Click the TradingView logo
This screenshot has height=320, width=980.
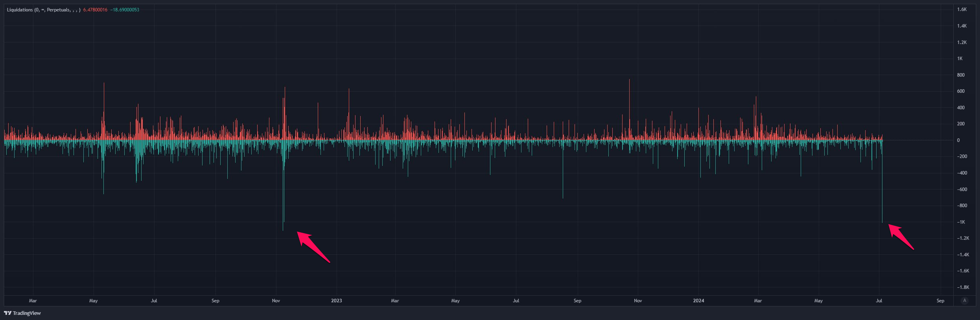[22, 313]
